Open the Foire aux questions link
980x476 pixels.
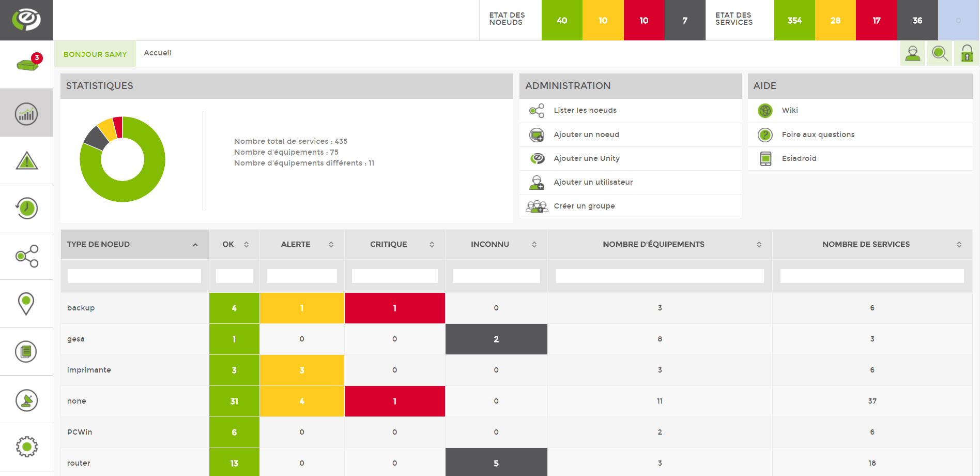click(818, 135)
